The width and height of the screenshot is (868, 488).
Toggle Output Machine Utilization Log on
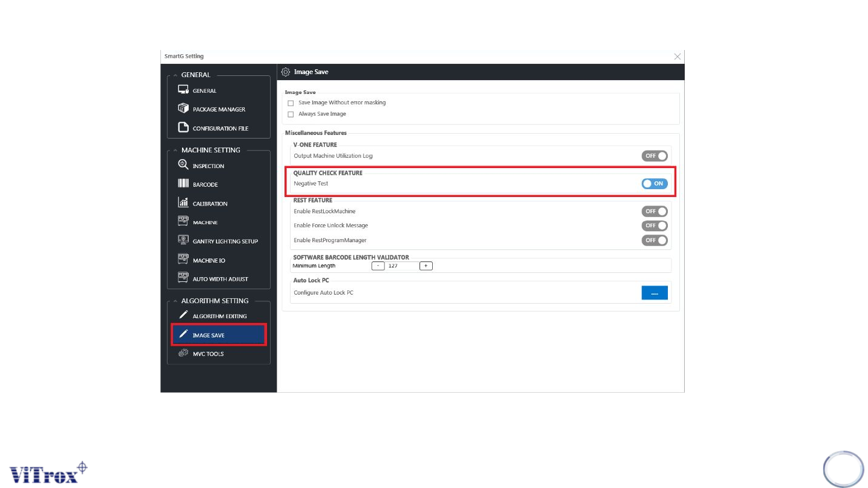click(x=655, y=156)
